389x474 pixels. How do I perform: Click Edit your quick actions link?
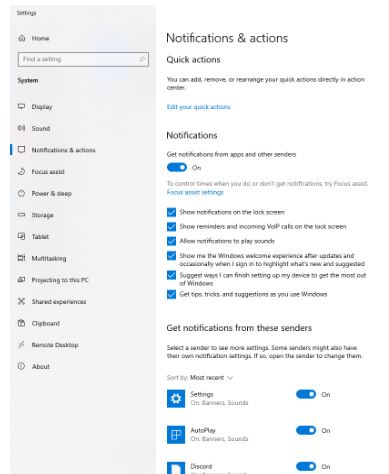(199, 107)
